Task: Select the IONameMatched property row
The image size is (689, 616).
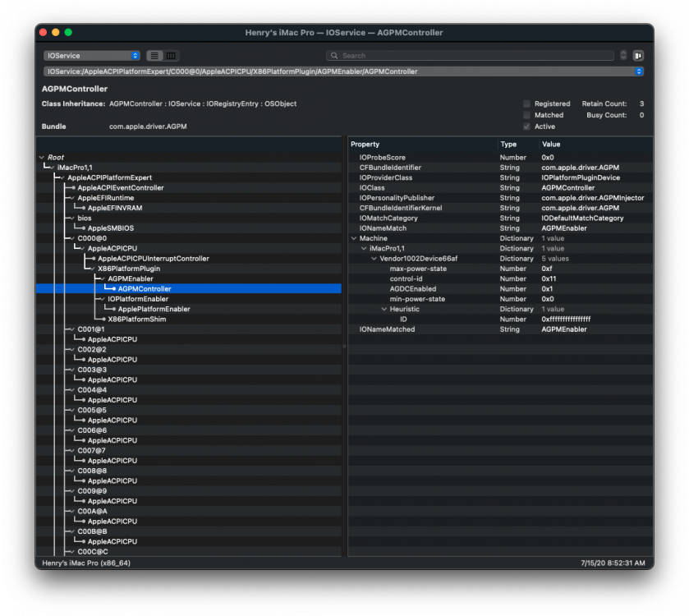Action: [500, 329]
